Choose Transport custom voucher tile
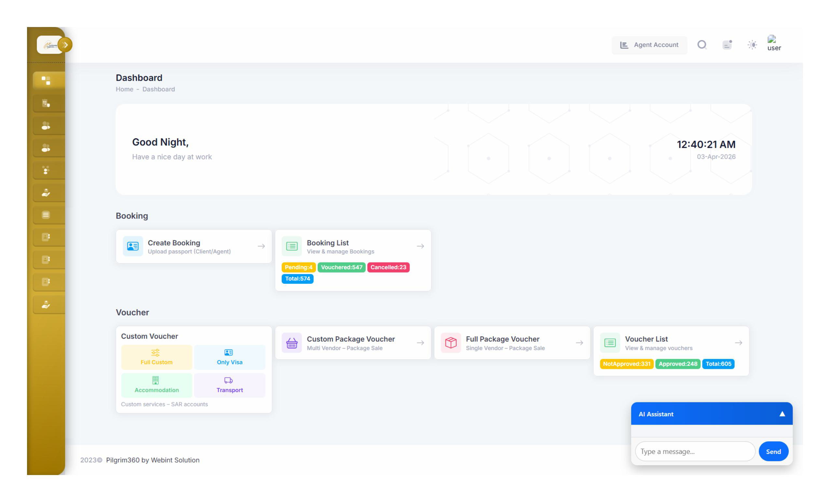The height and width of the screenshot is (504, 830). [229, 385]
